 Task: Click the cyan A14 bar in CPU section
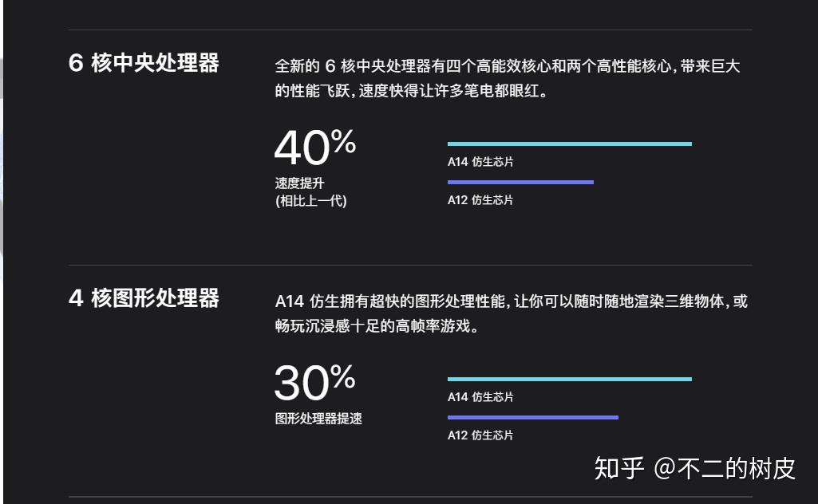(x=569, y=144)
